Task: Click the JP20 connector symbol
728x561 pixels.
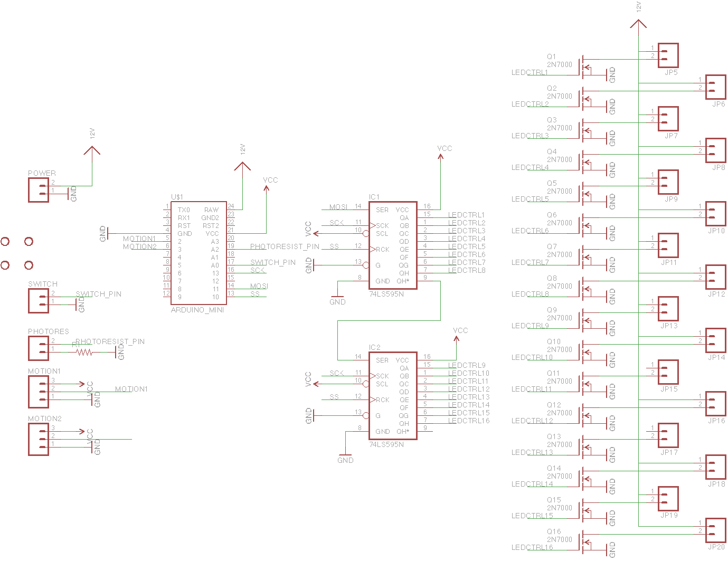Action: tap(715, 530)
